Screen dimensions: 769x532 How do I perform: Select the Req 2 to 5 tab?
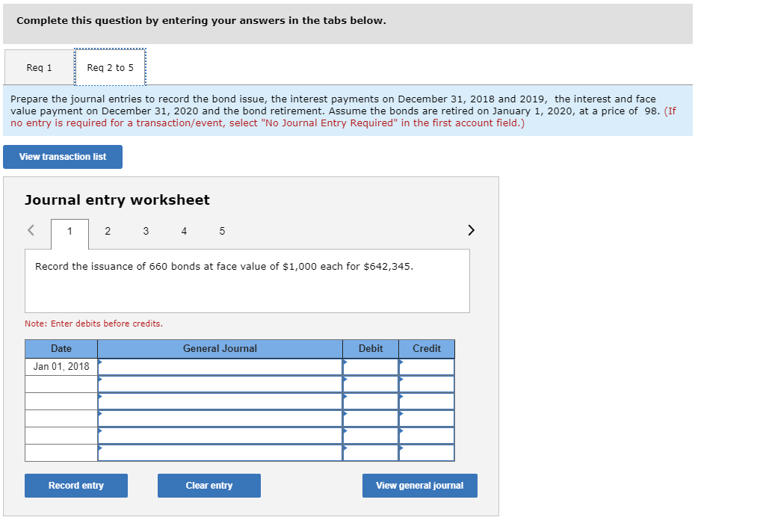[x=111, y=67]
